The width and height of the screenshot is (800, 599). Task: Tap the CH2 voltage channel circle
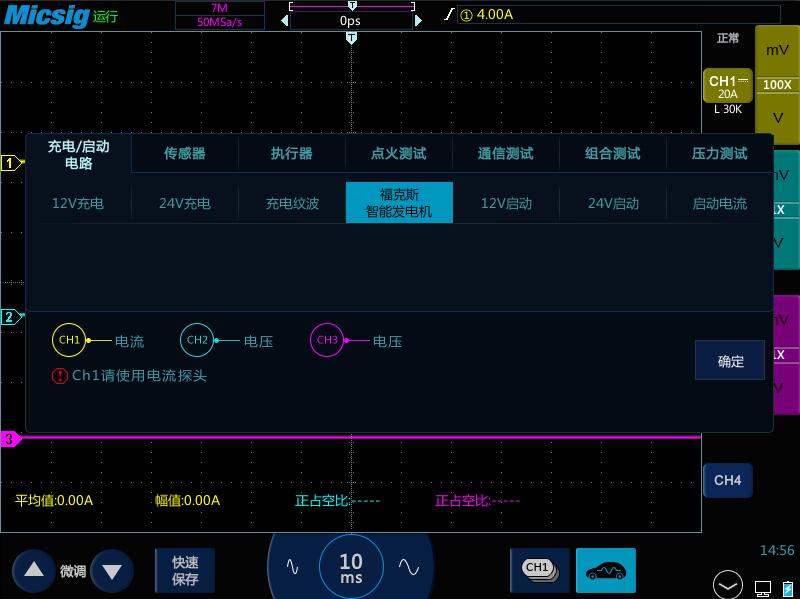tap(196, 339)
